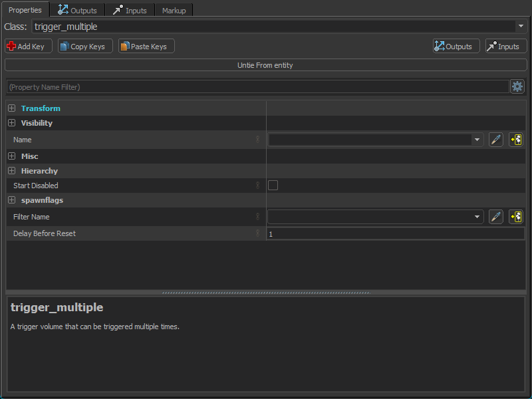The width and height of the screenshot is (532, 399).
Task: Select the eyedropper next to Name field
Action: tap(495, 140)
